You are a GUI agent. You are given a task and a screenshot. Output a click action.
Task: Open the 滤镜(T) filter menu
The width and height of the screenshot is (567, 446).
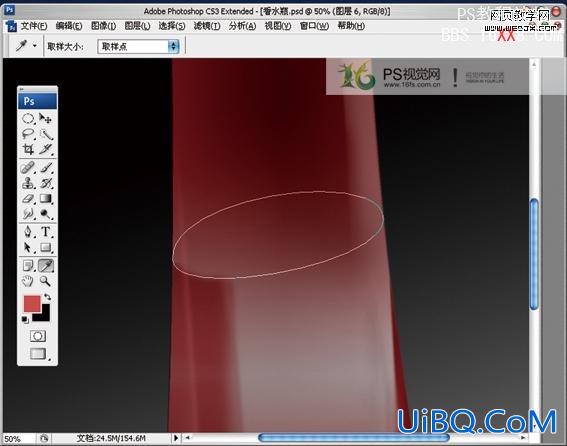click(206, 26)
